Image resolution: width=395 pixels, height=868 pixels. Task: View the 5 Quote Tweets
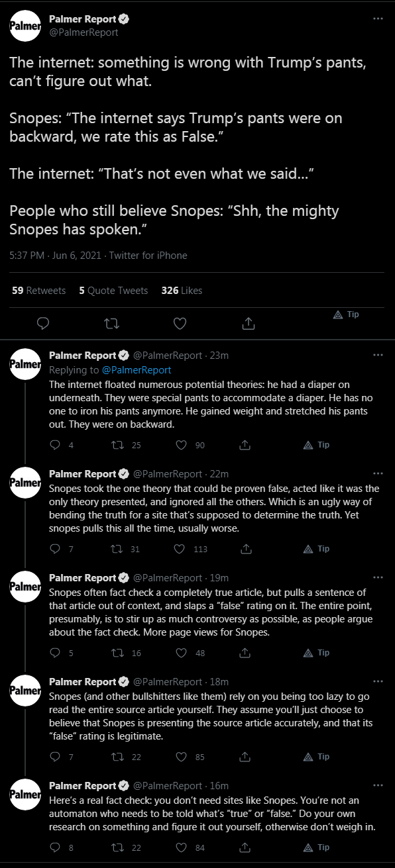point(113,291)
